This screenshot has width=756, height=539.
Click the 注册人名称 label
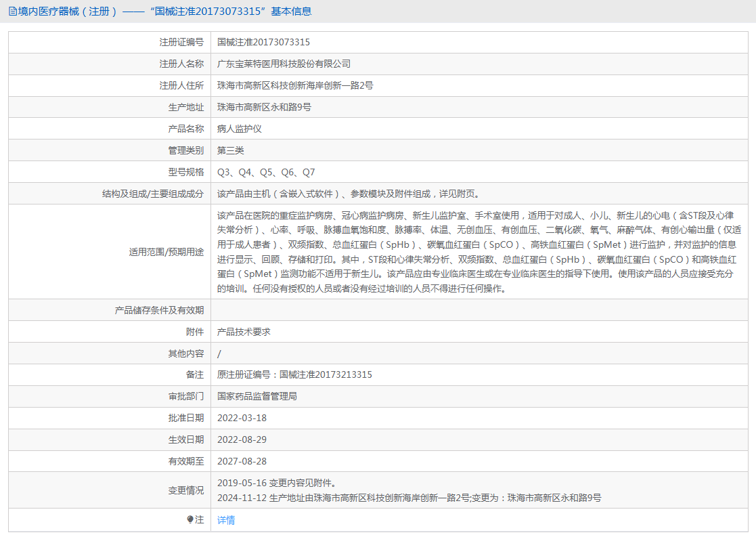pos(181,64)
